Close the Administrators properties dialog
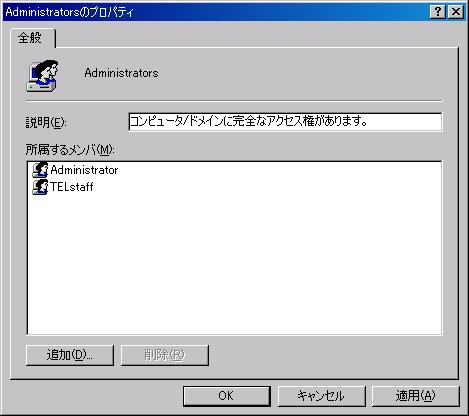This screenshot has width=469, height=416. tap(456, 12)
